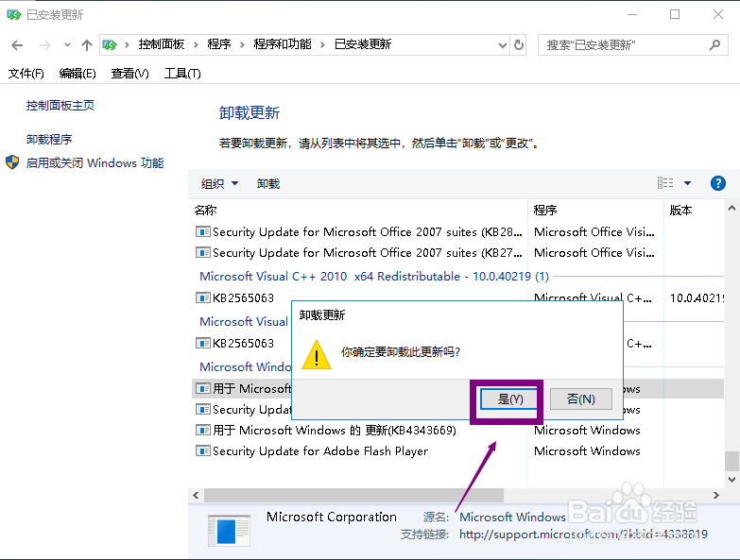Select 程序 in the breadcrumb path
Viewport: 740px width, 560px height.
point(219,44)
